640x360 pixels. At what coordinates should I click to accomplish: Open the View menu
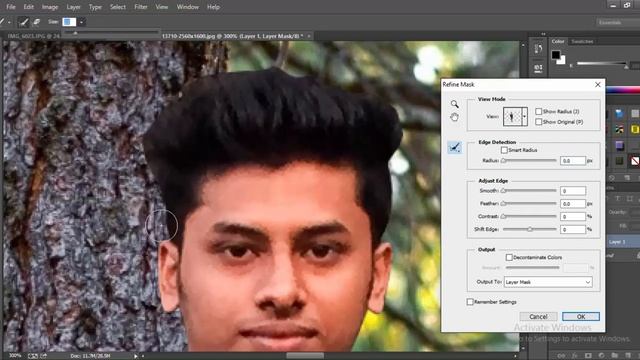point(162,7)
